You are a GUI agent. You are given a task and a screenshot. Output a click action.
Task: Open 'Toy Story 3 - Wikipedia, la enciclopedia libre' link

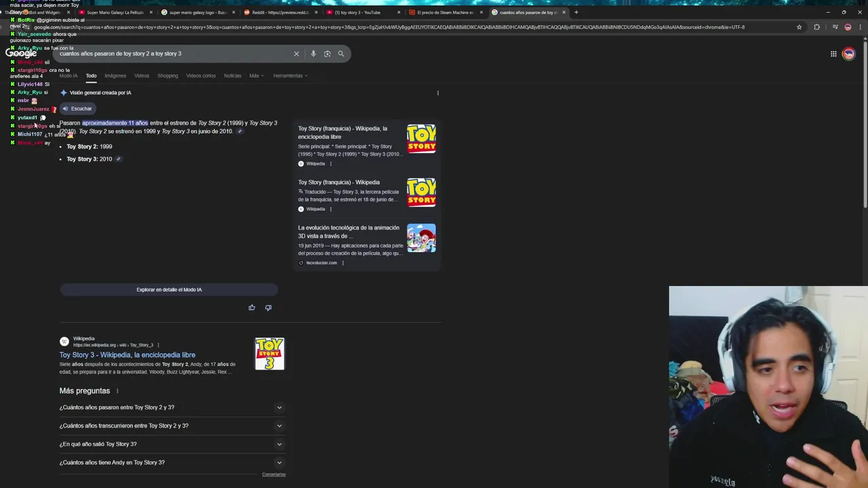127,355
